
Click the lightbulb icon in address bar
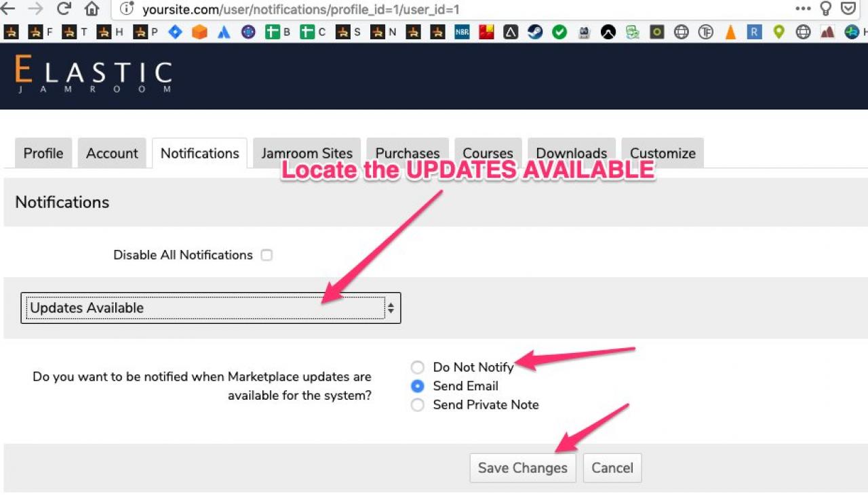(825, 9)
